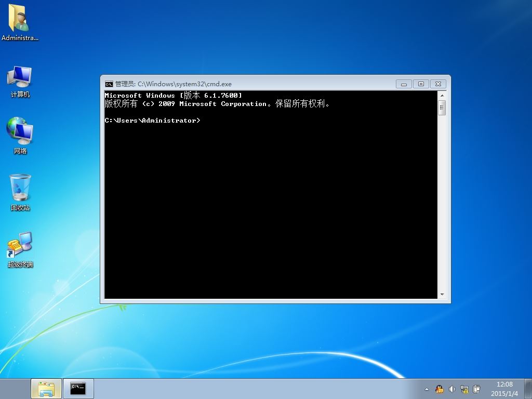532x399 pixels.
Task: Minimize the cmd.exe window
Action: tap(404, 84)
